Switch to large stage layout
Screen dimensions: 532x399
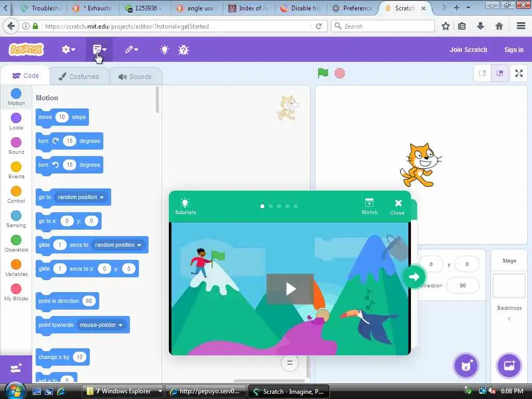[500, 73]
